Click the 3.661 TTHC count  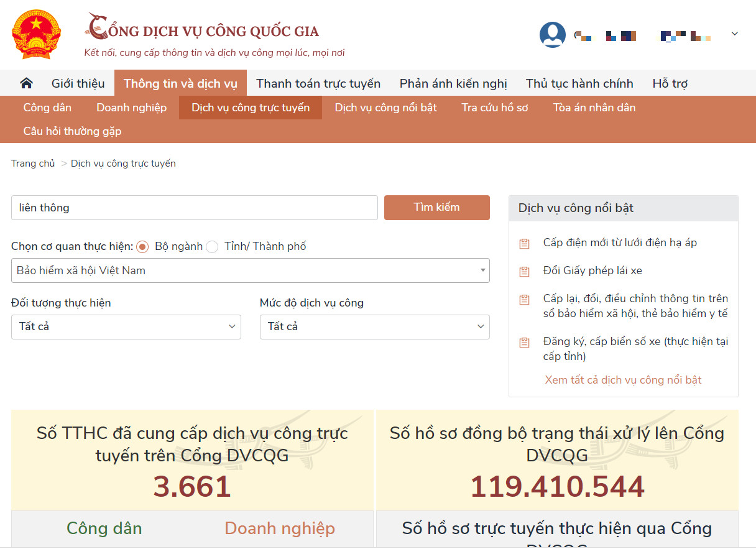coord(192,487)
